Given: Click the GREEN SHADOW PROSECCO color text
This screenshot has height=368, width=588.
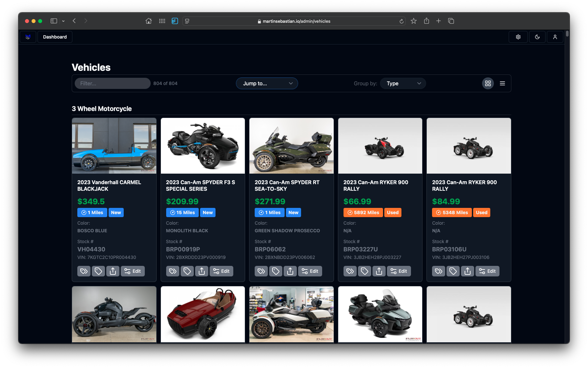Looking at the screenshot, I should [x=287, y=231].
